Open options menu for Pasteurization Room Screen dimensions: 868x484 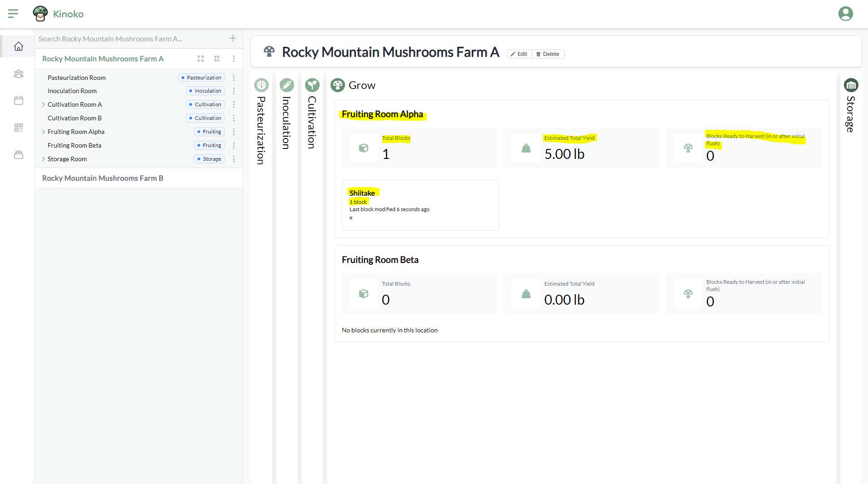tap(234, 78)
